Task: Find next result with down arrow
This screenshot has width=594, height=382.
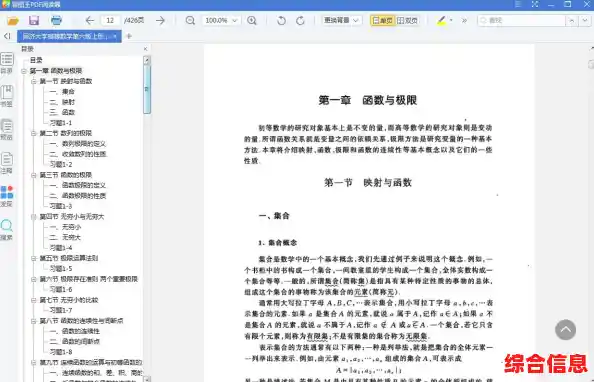Action: point(585,20)
